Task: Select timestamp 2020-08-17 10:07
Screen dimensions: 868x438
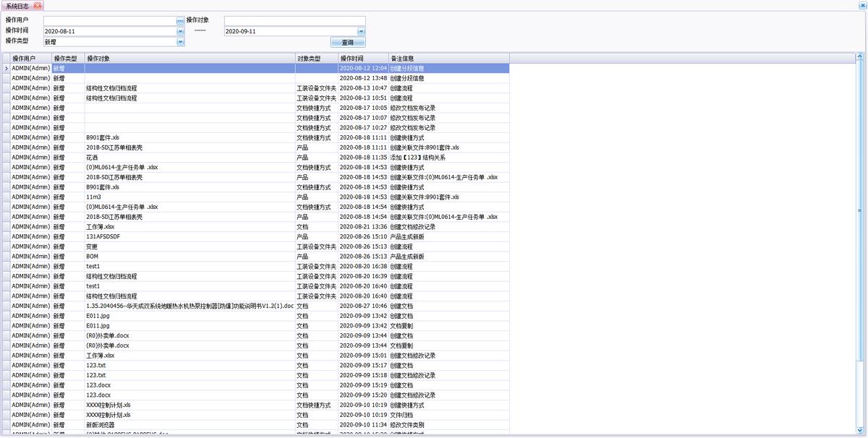Action: tap(363, 118)
